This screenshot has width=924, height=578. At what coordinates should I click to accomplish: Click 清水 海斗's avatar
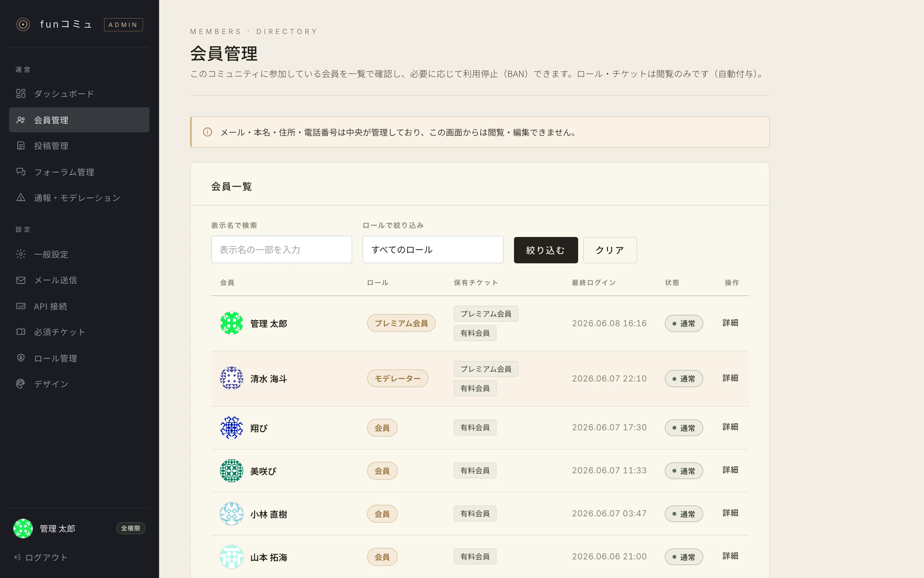[x=231, y=379]
